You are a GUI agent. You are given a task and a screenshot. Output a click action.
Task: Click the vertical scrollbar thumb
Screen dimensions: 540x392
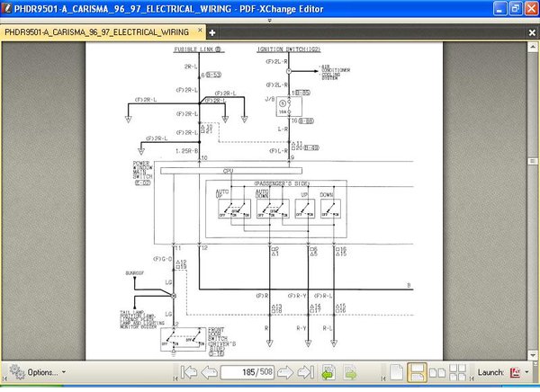[533, 161]
